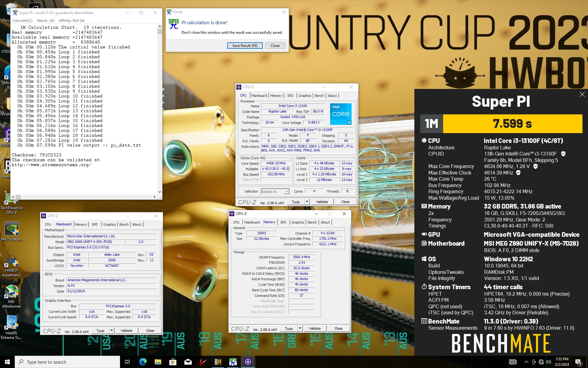Expand Tools dropdown arrow in Memory window
This screenshot has width=588, height=368.
click(300, 328)
